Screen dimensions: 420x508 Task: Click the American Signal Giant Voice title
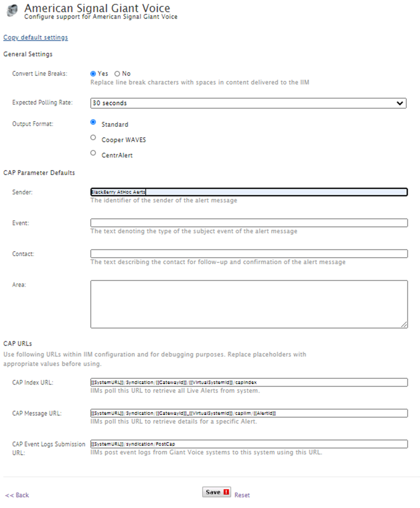[x=97, y=8]
